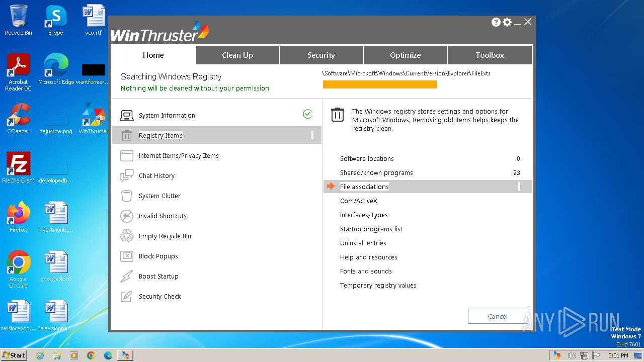The width and height of the screenshot is (644, 362).
Task: Select Boost Startup label
Action: tap(158, 277)
